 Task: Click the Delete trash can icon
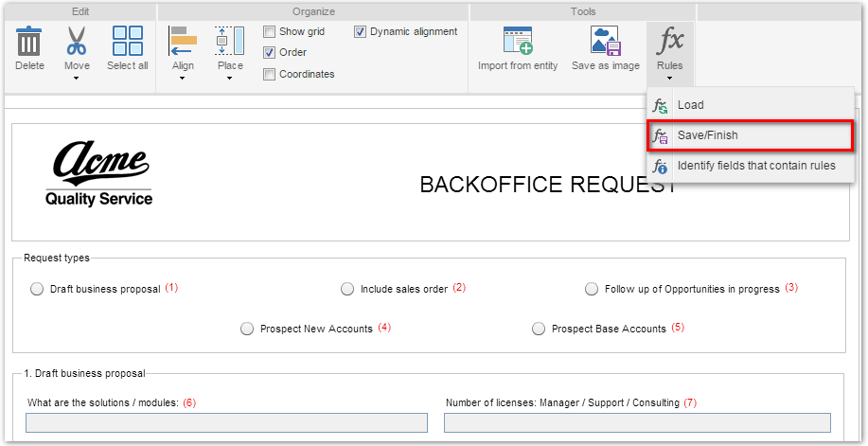[x=28, y=41]
